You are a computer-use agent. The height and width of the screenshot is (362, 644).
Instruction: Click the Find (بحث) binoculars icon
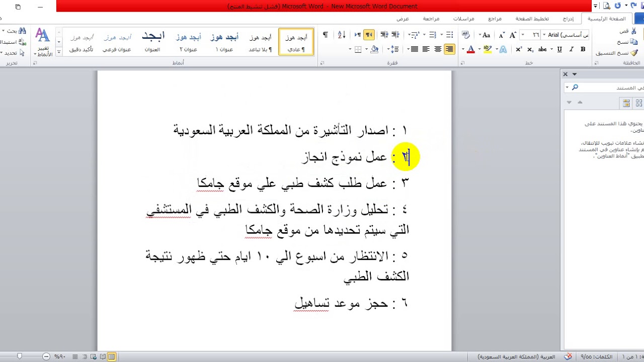(x=22, y=31)
